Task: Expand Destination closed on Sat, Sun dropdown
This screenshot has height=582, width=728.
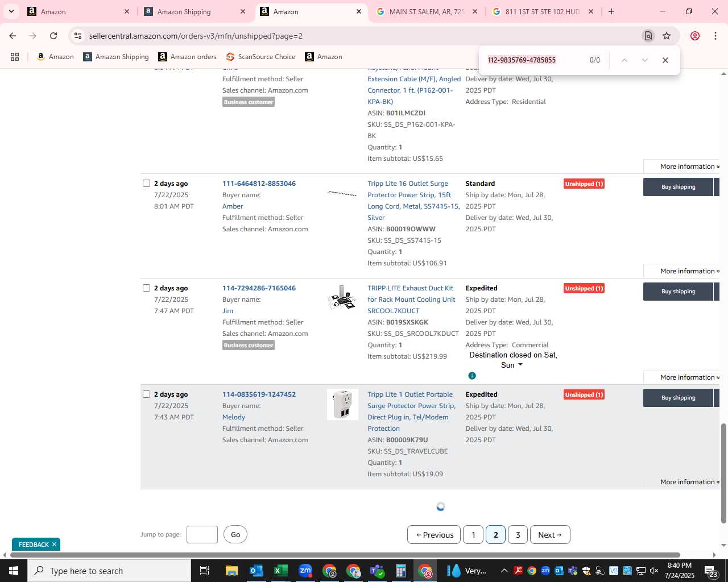Action: pos(513,360)
